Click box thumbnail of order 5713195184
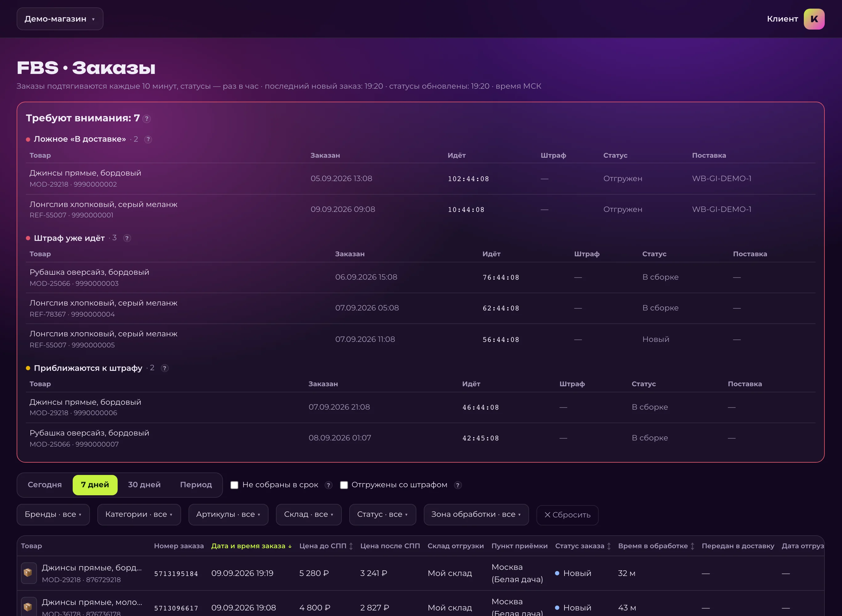 pyautogui.click(x=29, y=573)
